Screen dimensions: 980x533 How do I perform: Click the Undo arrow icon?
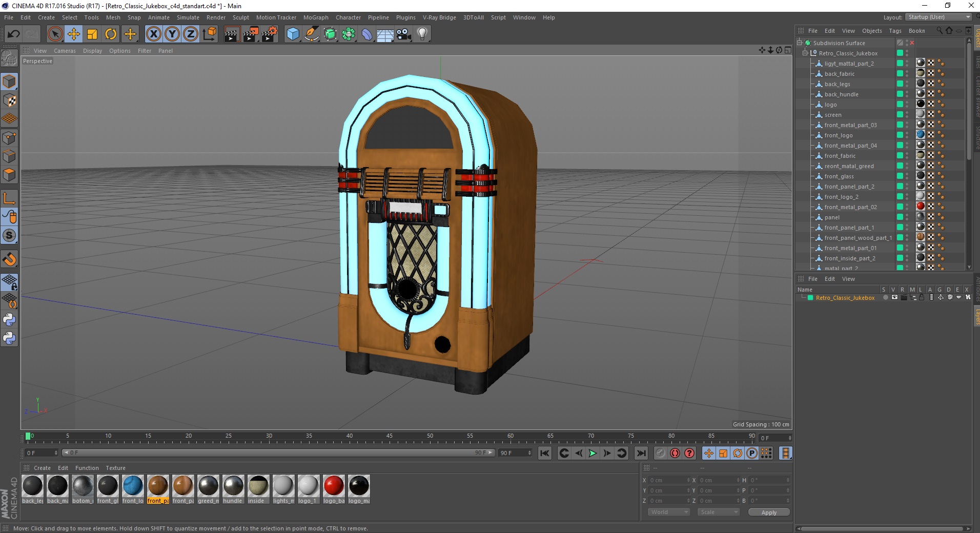[x=14, y=34]
